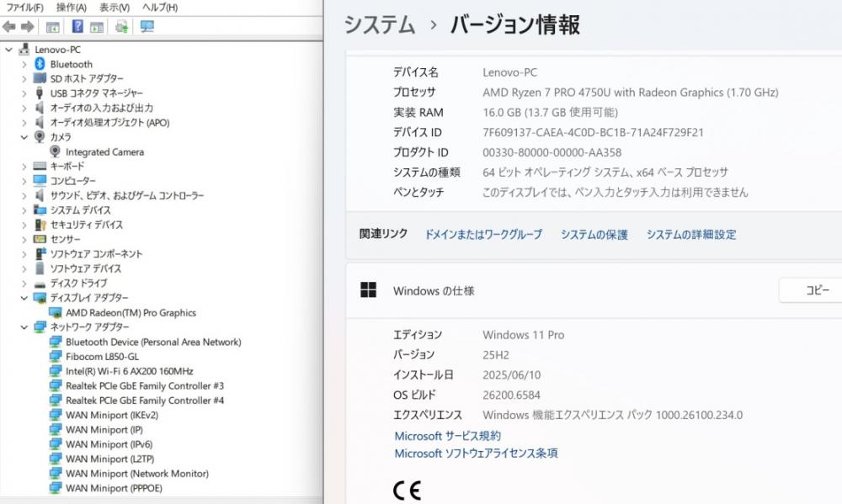Click the version value 25H2
This screenshot has height=504, width=842.
click(496, 355)
